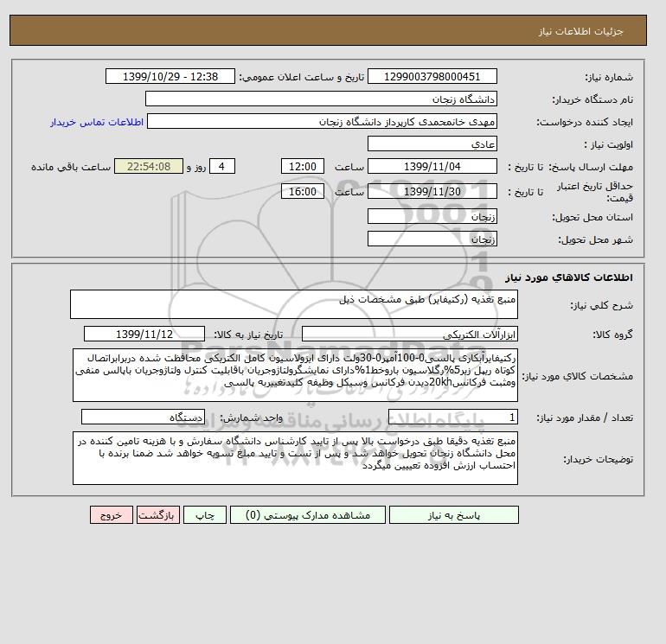Click label مهلت ارسال پاسخ
666x644 pixels.
point(591,167)
